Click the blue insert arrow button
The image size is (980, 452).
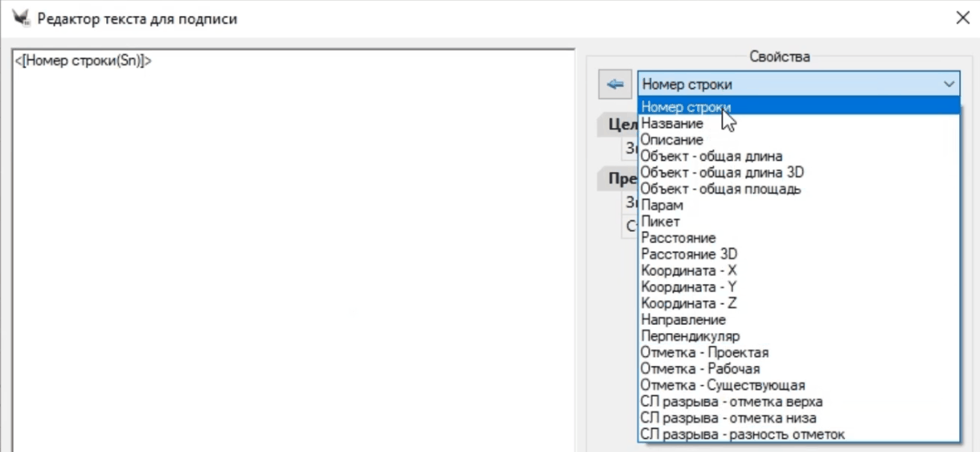point(615,84)
